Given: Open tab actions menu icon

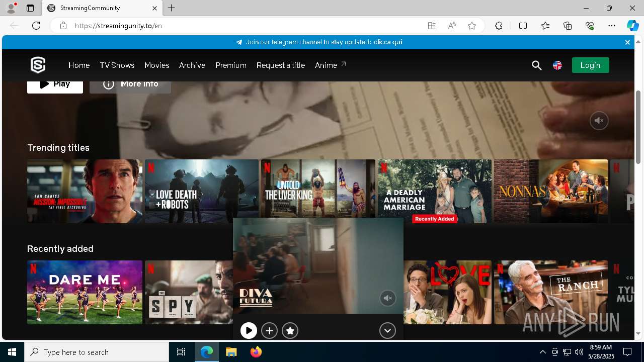Looking at the screenshot, I should click(x=30, y=8).
